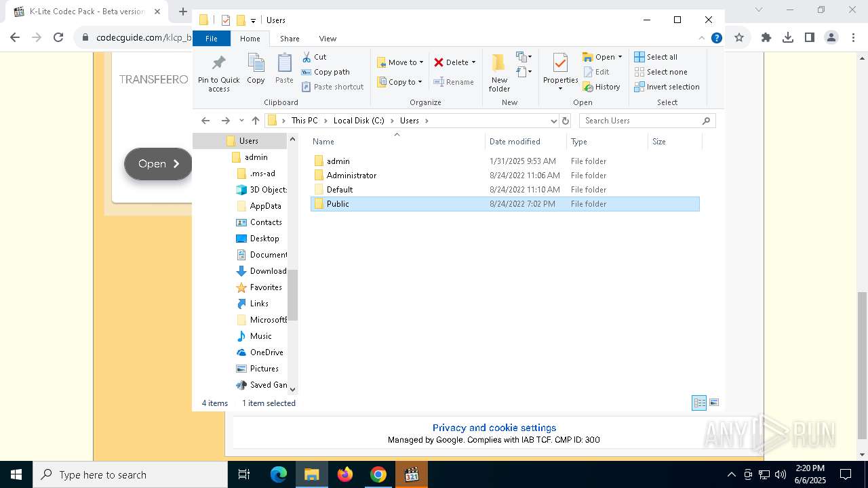Open the Quick Access Toolbar customize arrow

pyautogui.click(x=253, y=21)
